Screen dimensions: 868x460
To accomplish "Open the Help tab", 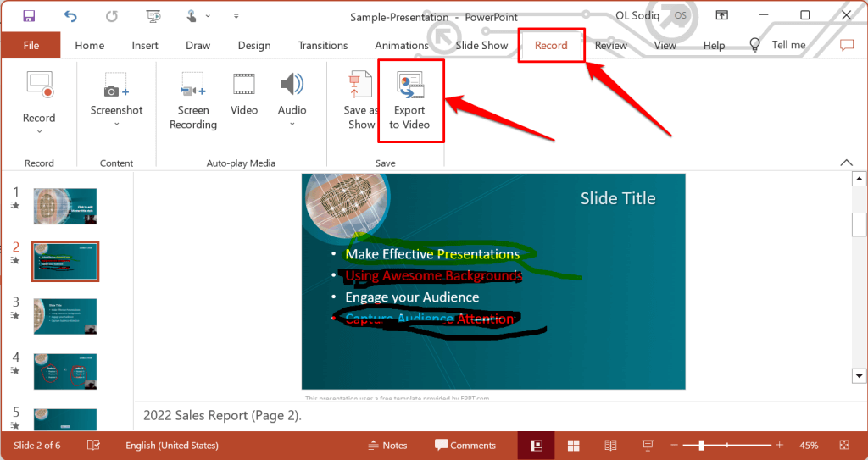I will click(714, 46).
